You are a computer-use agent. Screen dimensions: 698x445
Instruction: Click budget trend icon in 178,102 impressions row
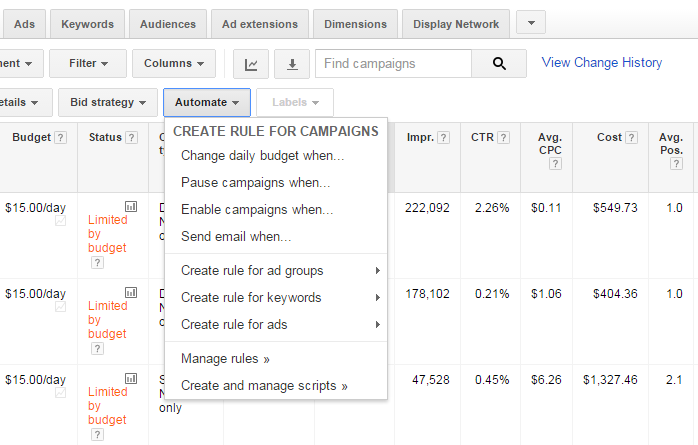[x=61, y=307]
